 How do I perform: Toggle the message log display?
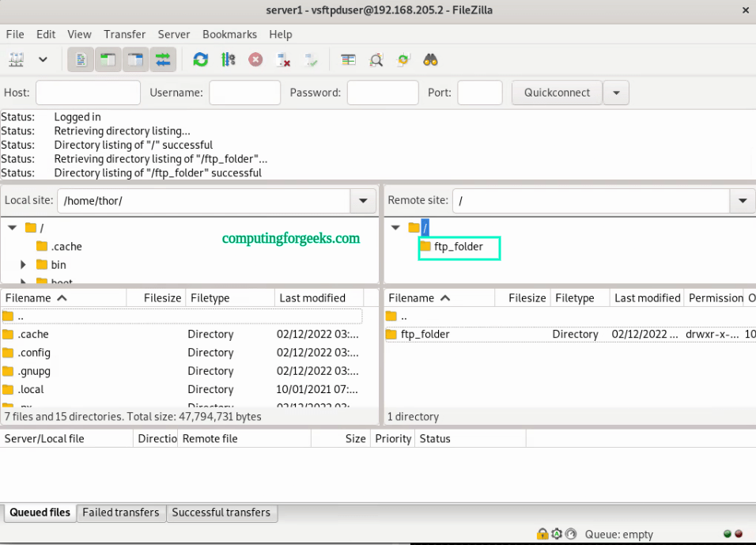[80, 59]
